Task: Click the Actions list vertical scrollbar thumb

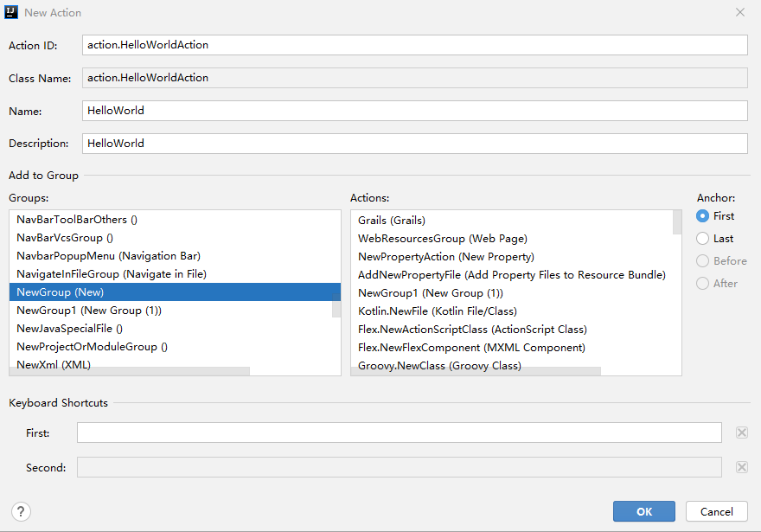Action: coord(677,222)
